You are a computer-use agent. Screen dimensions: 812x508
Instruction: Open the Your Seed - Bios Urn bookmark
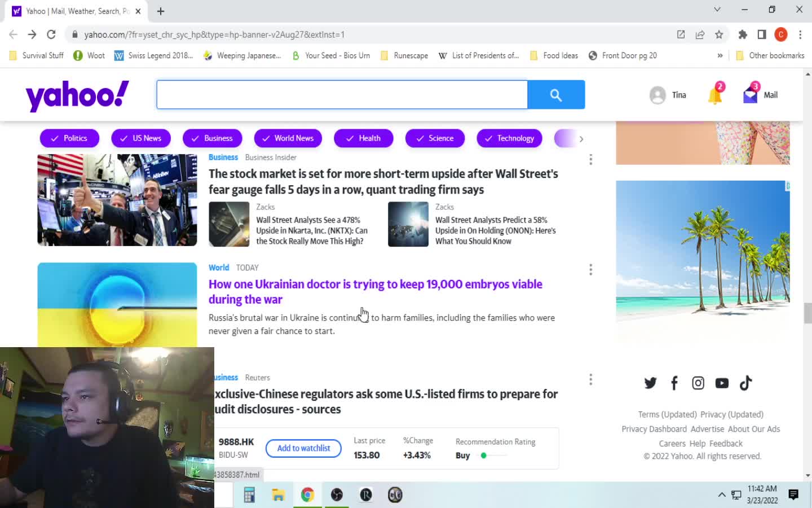(x=331, y=55)
